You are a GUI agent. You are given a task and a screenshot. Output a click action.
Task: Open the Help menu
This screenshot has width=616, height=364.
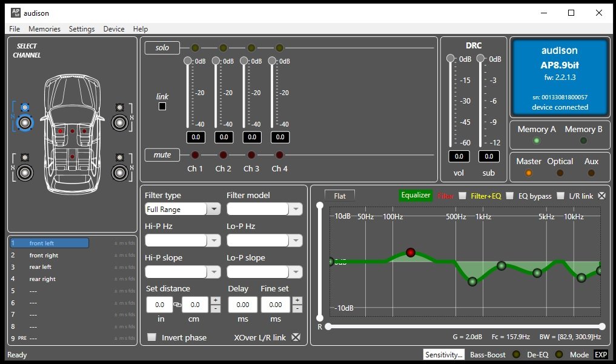(141, 29)
